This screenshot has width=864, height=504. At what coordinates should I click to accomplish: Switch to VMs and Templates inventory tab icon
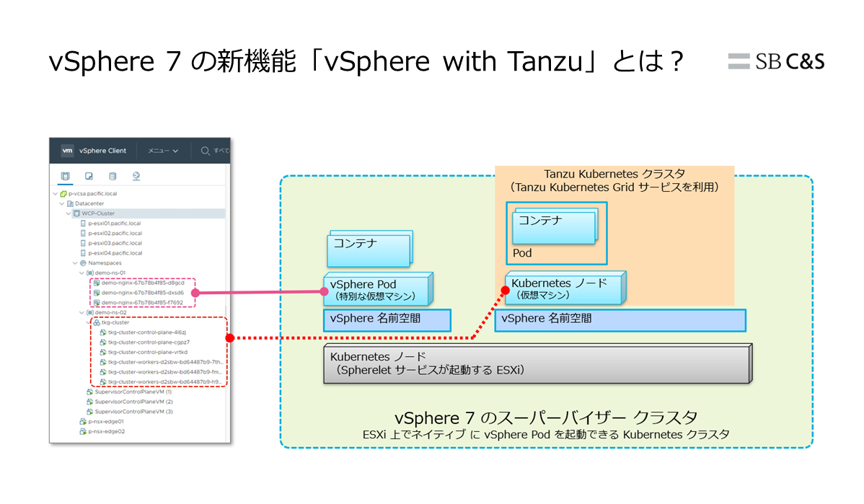[x=89, y=176]
